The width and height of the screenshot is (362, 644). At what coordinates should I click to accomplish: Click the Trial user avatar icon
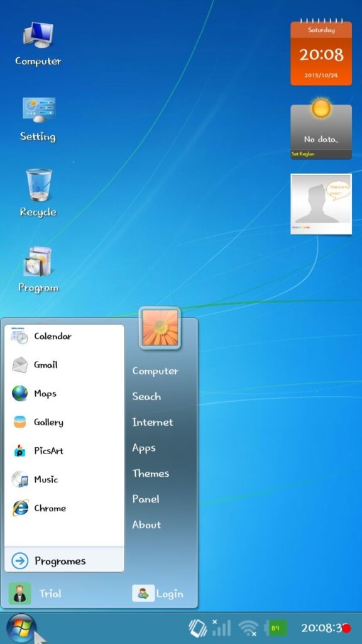19,594
